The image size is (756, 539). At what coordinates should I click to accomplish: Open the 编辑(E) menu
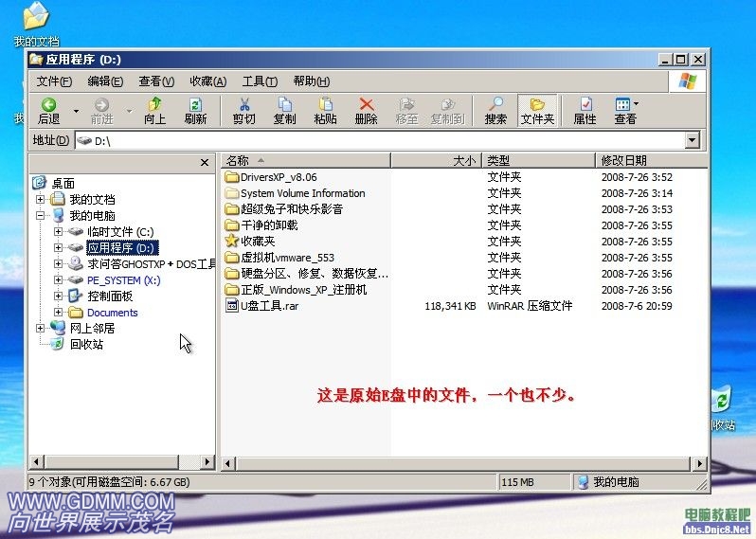tap(105, 81)
